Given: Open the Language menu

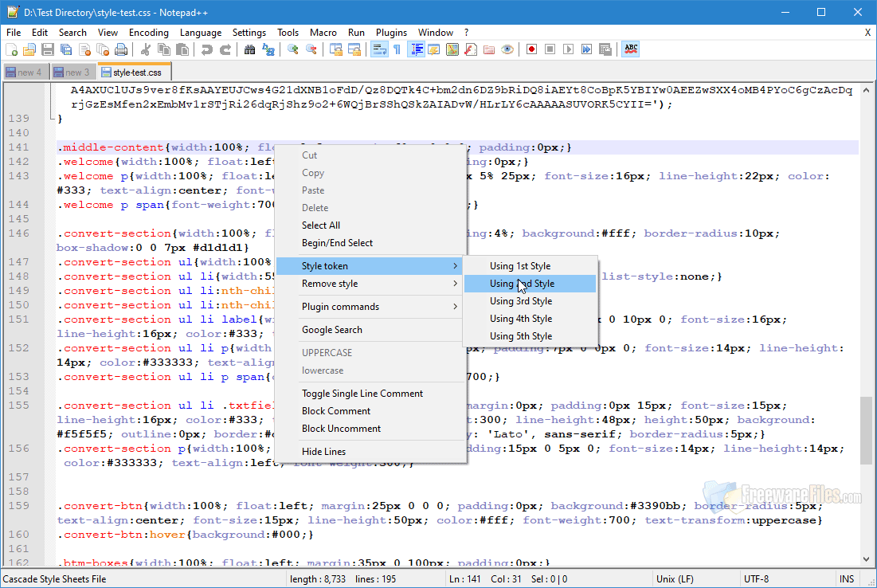Looking at the screenshot, I should (x=201, y=33).
